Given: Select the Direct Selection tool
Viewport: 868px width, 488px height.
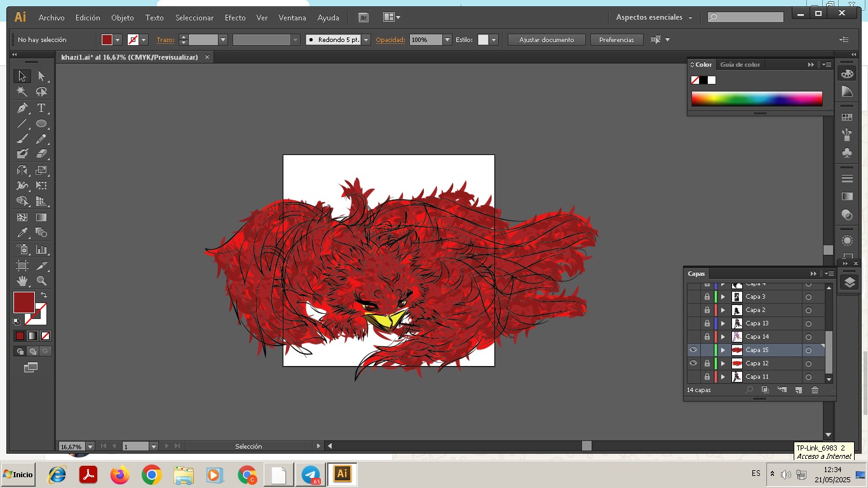Looking at the screenshot, I should (x=41, y=76).
